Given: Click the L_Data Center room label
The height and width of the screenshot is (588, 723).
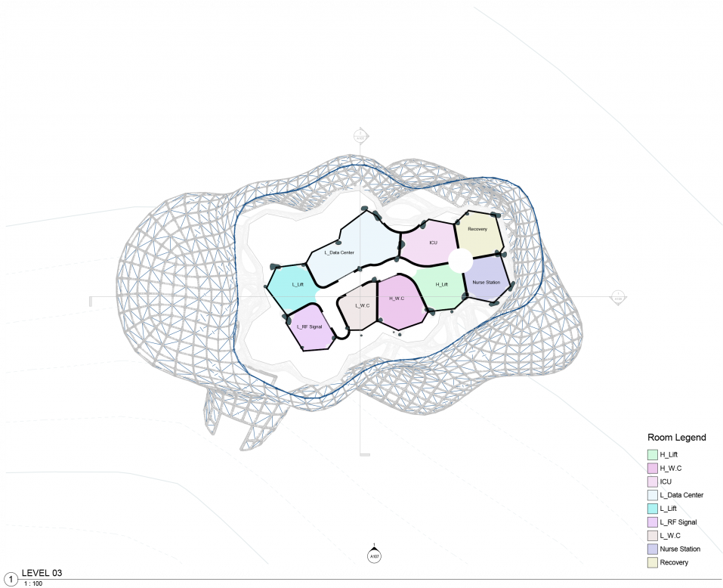Looking at the screenshot, I should 339,252.
